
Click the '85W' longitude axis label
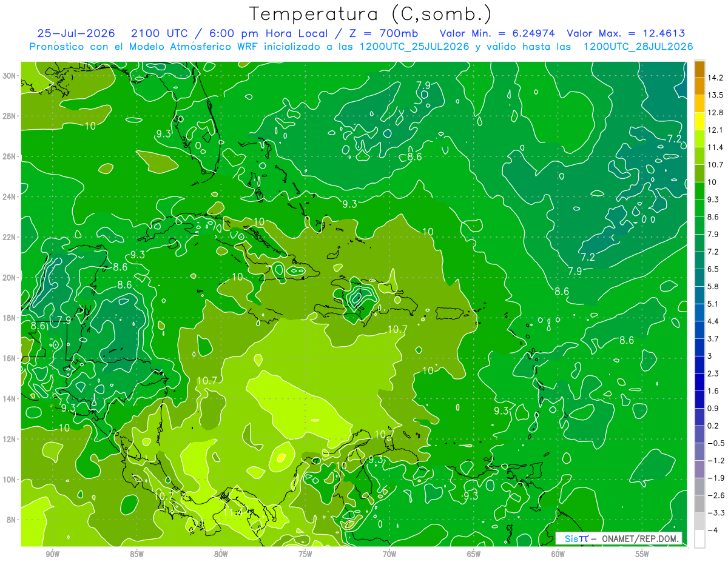point(136,554)
